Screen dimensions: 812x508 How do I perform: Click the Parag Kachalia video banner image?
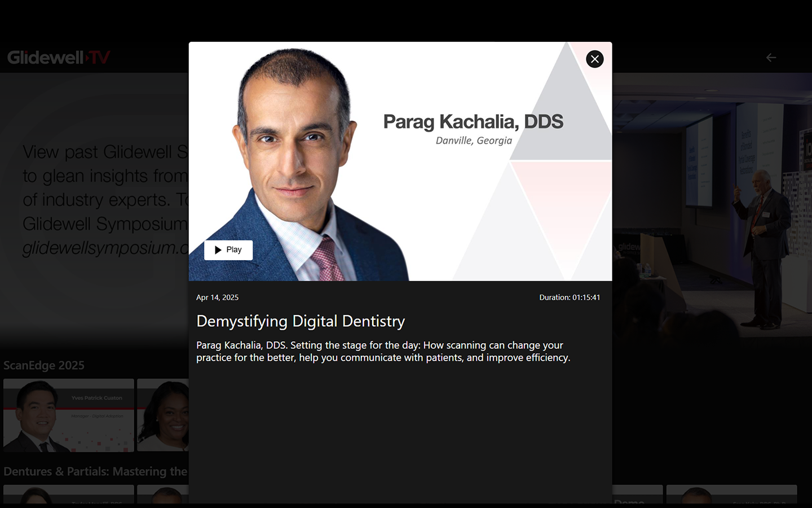(x=400, y=161)
